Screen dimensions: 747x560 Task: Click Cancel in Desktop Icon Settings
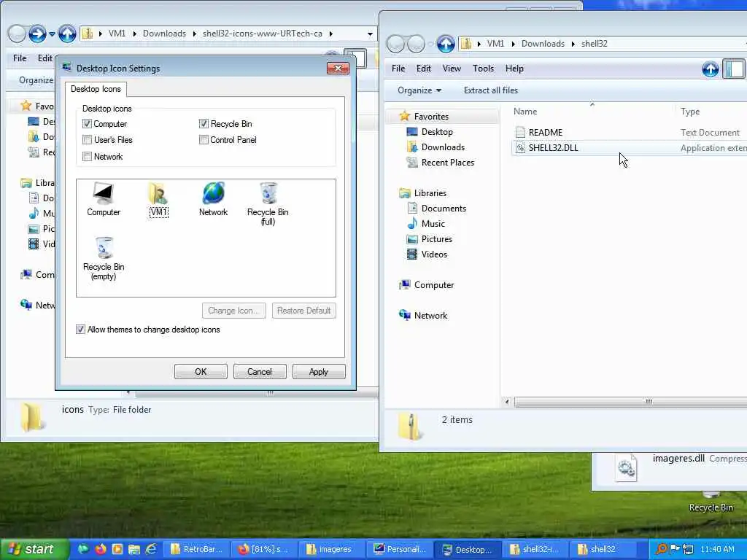pyautogui.click(x=260, y=372)
